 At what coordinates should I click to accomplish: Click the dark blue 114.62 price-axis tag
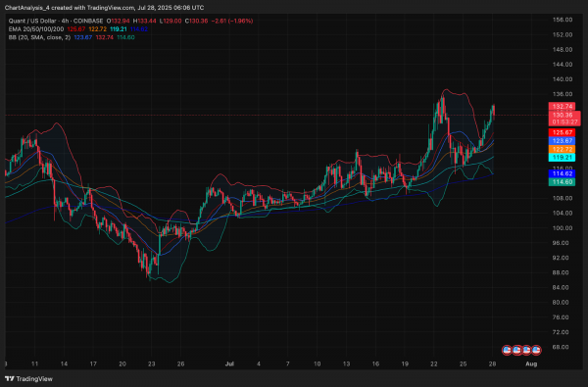562,173
